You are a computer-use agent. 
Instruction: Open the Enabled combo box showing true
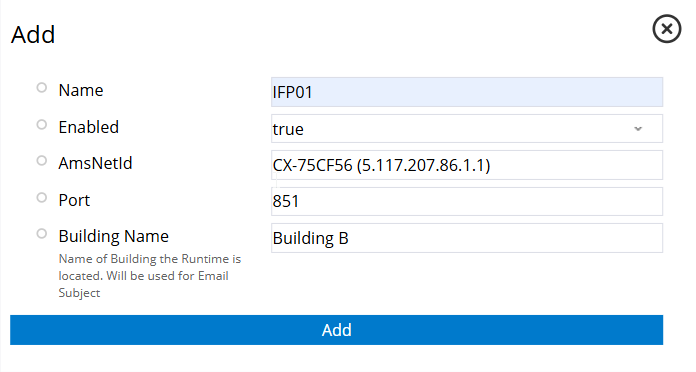pos(467,129)
